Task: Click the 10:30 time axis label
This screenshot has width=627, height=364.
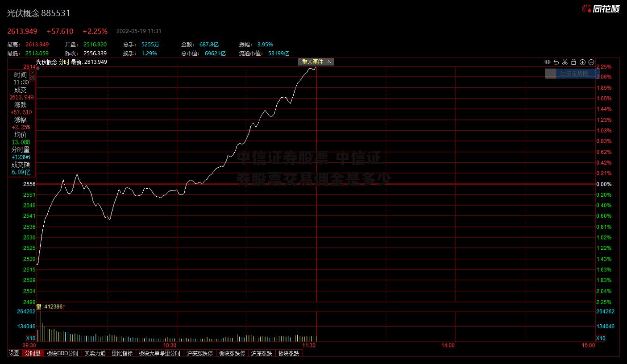Action: (x=170, y=345)
